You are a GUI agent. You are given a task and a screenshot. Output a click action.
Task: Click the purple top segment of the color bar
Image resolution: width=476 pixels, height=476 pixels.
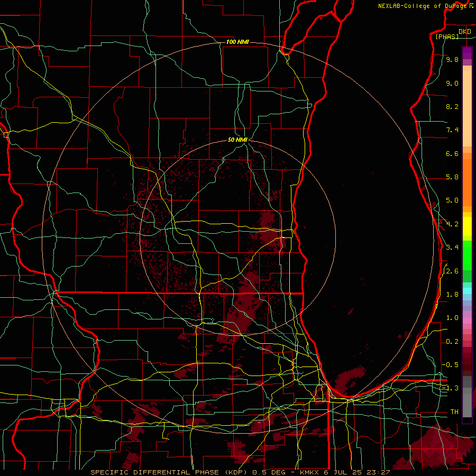tap(467, 53)
